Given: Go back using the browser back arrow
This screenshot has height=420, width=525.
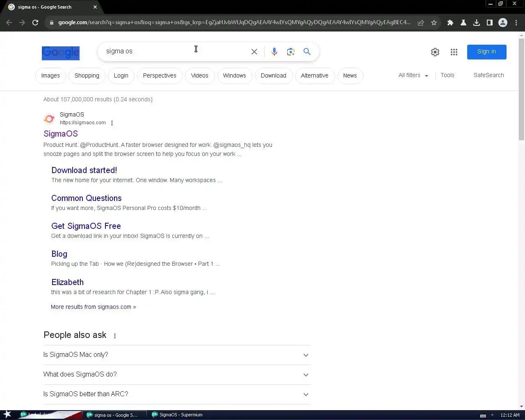Looking at the screenshot, I should coord(9,23).
